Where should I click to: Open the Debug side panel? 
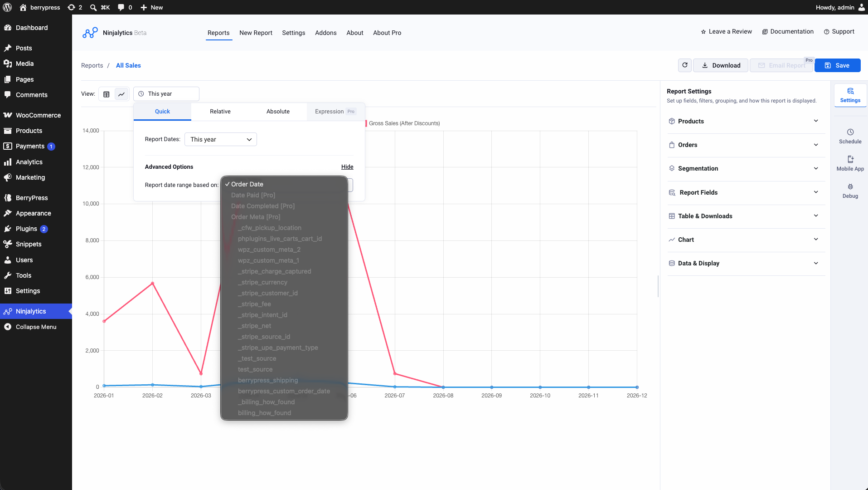(x=850, y=191)
